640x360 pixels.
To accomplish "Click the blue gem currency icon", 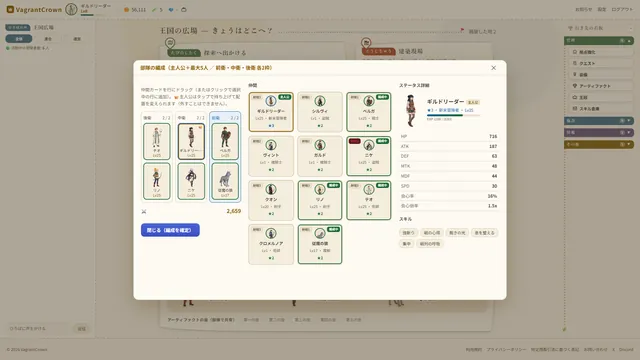I will tap(171, 10).
